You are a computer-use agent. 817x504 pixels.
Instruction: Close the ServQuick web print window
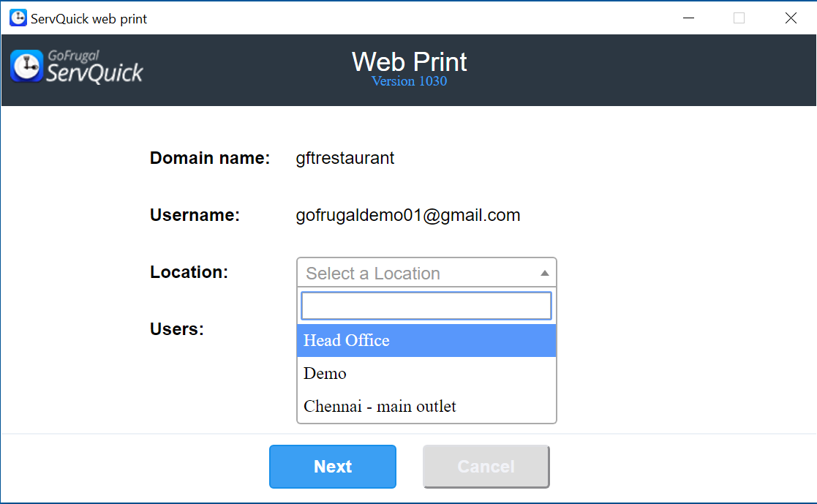[791, 18]
